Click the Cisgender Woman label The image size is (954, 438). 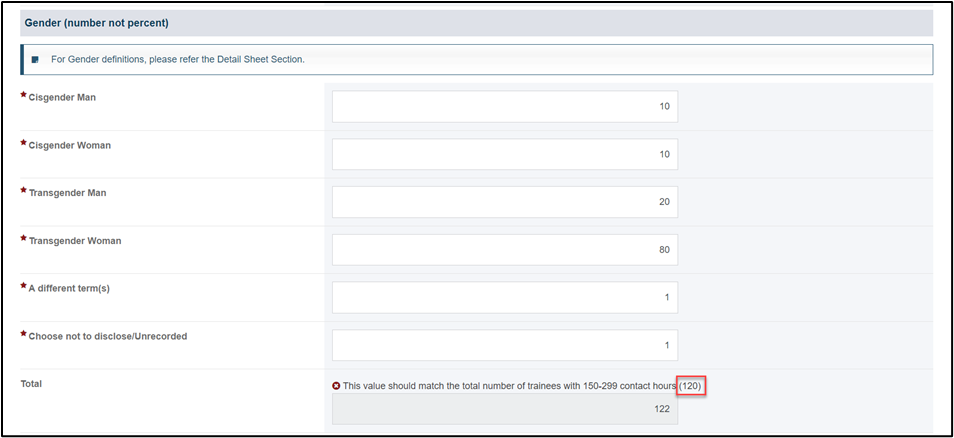[x=69, y=145]
